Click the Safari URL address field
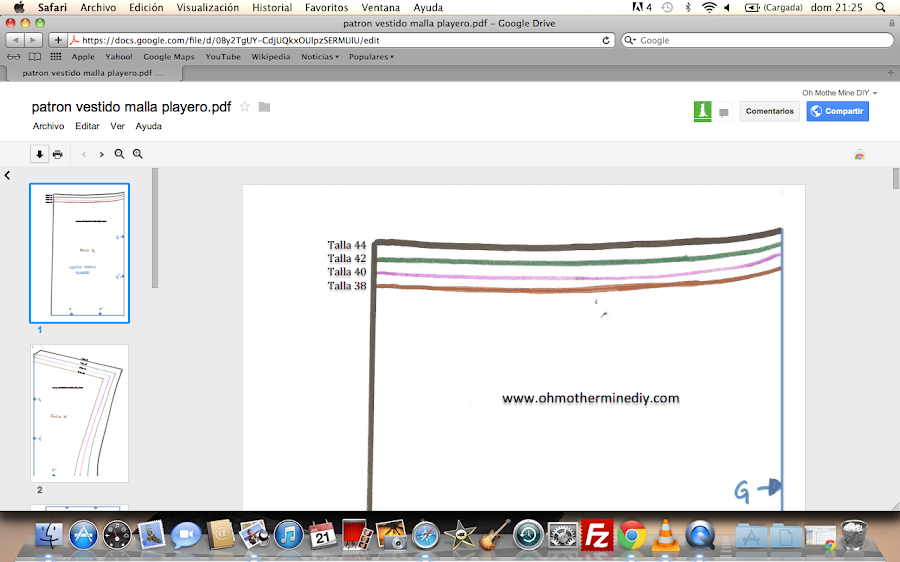The image size is (900, 562). tap(339, 40)
